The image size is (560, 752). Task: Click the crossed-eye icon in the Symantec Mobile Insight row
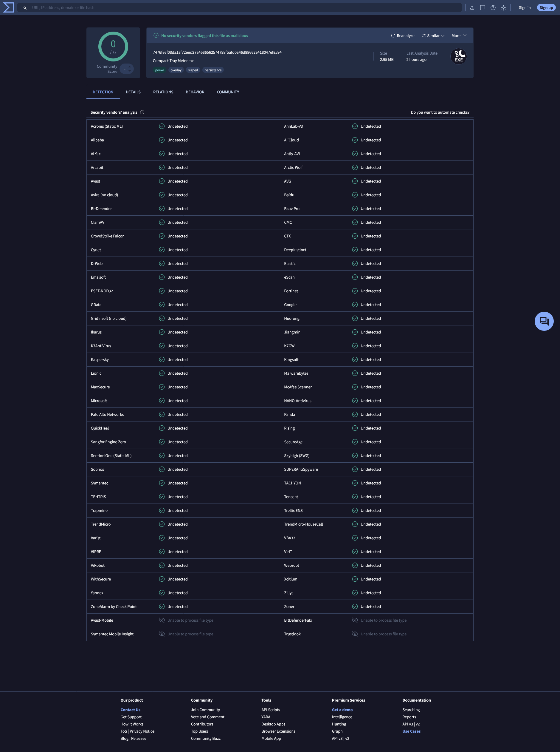pyautogui.click(x=162, y=634)
